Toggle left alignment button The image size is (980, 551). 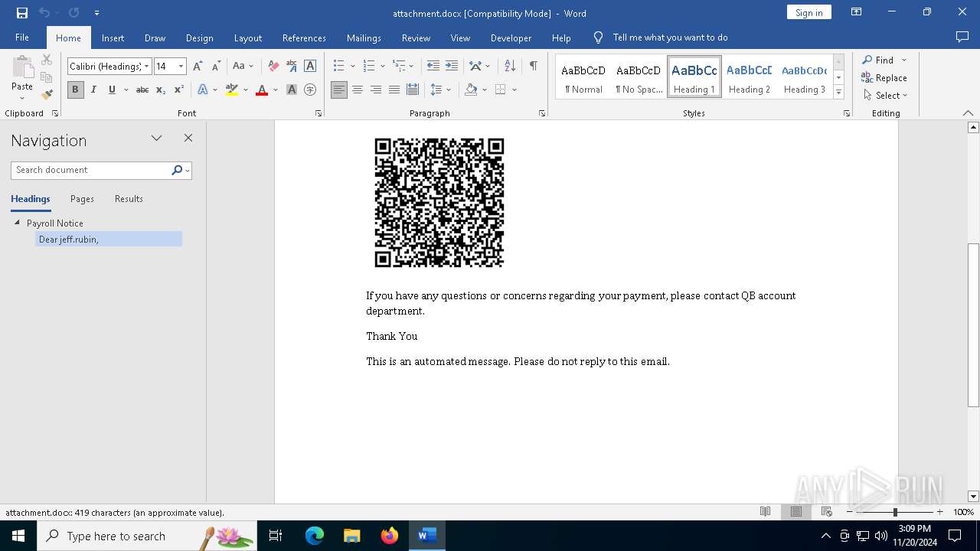tap(339, 90)
